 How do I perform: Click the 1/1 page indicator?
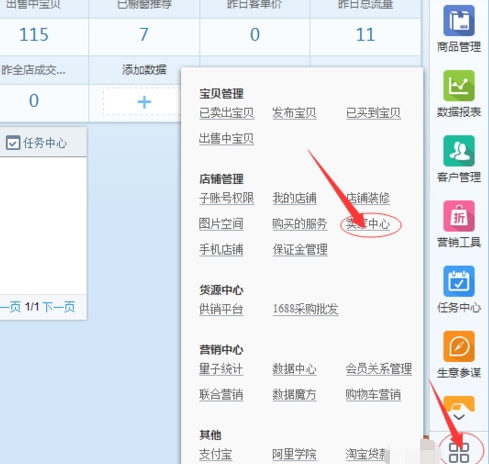pyautogui.click(x=32, y=307)
